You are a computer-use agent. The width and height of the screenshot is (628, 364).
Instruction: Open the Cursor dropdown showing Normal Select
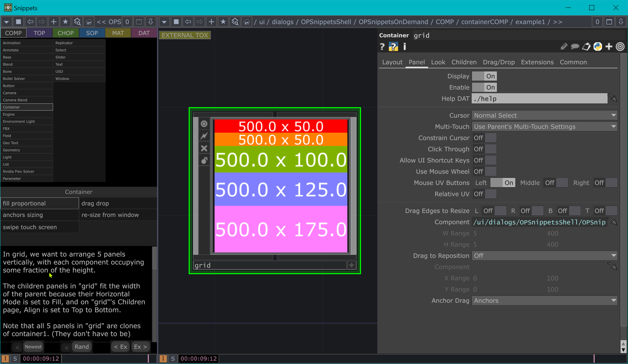pyautogui.click(x=544, y=116)
